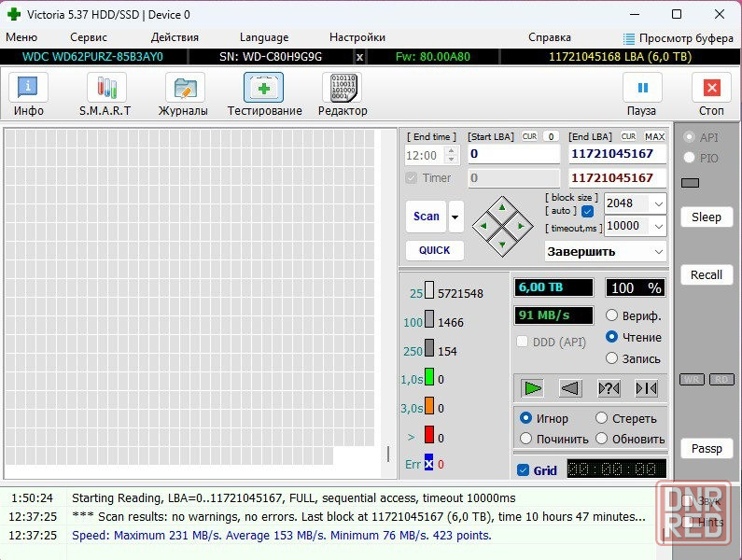Select the API access radio button

click(689, 137)
